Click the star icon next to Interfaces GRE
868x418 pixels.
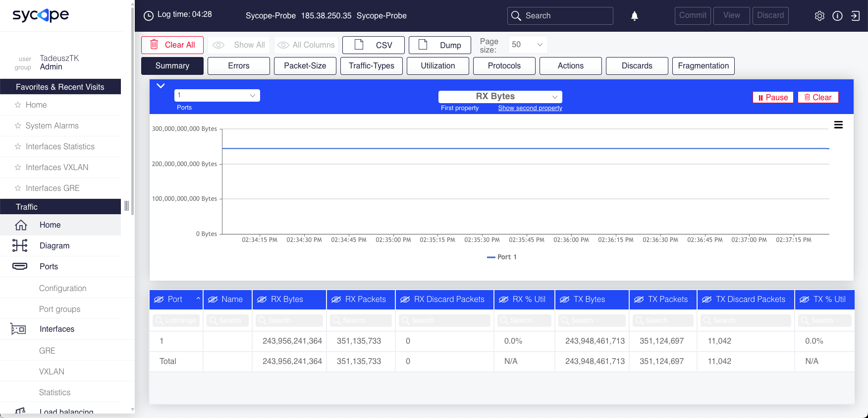(18, 188)
